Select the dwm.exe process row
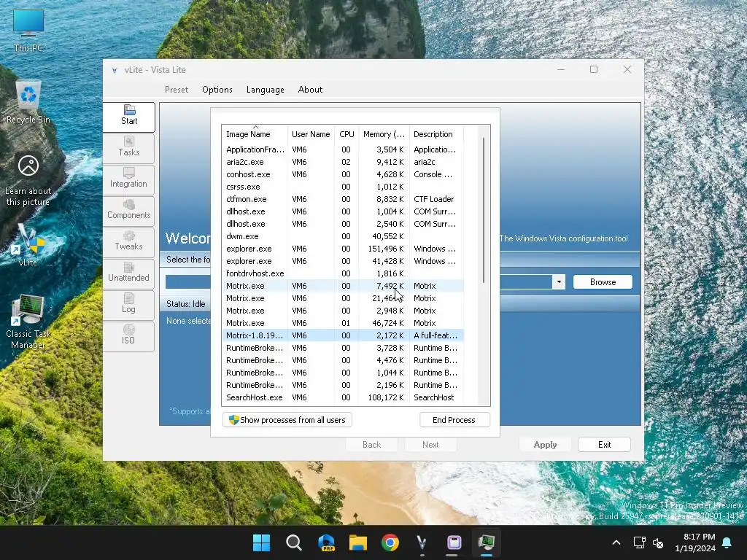The image size is (747, 560). pos(343,236)
